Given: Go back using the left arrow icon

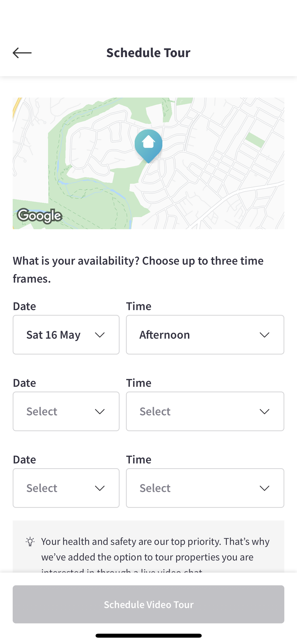Looking at the screenshot, I should (22, 53).
